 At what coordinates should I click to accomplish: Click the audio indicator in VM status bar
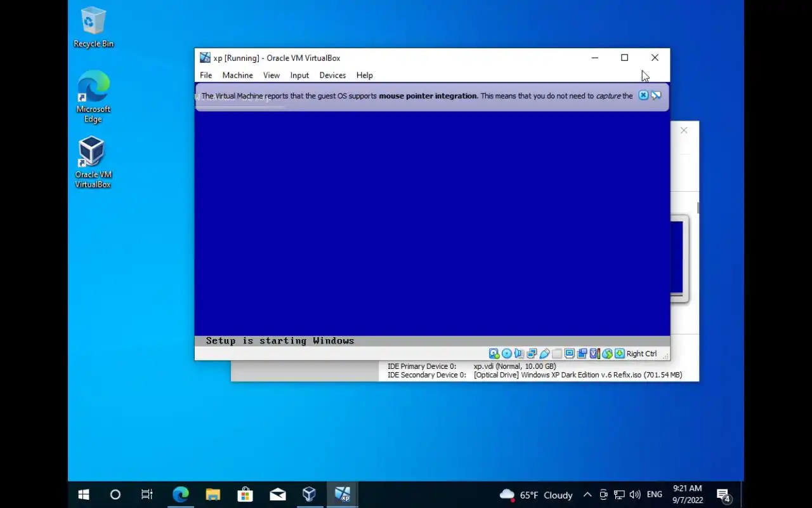(x=519, y=354)
